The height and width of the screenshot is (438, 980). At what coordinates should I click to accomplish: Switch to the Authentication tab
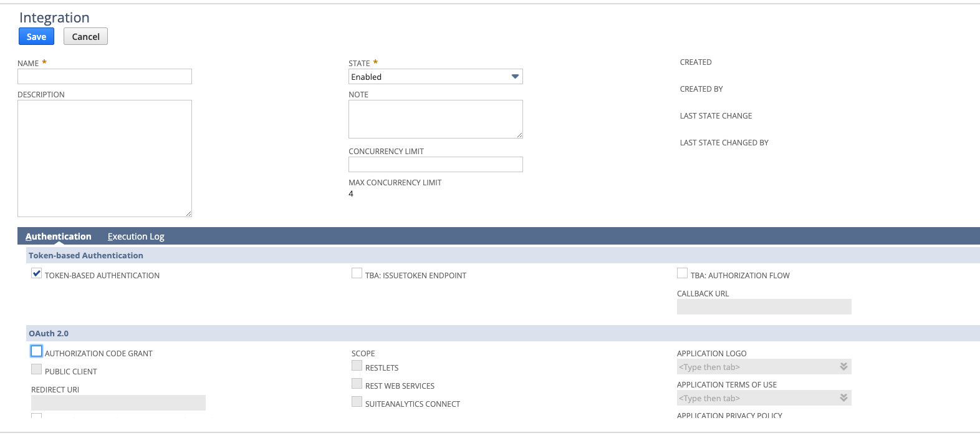point(59,236)
